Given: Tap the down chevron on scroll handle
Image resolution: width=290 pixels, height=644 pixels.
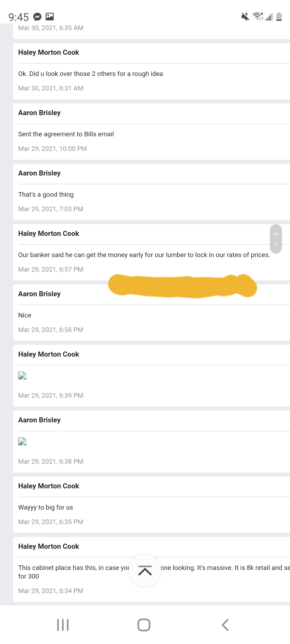Looking at the screenshot, I should pyautogui.click(x=276, y=244).
